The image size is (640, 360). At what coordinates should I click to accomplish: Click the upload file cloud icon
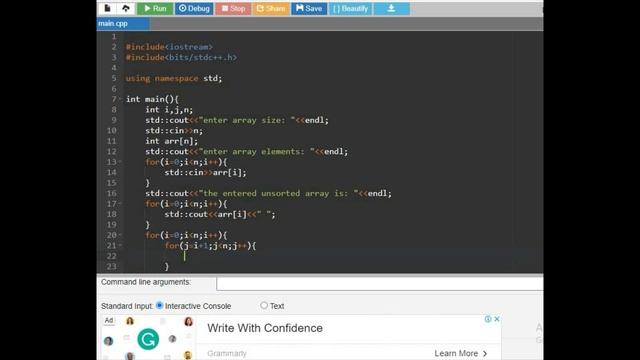(x=126, y=8)
